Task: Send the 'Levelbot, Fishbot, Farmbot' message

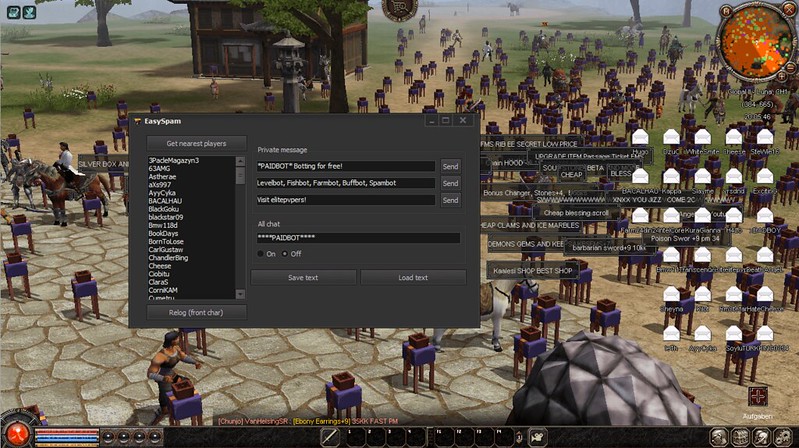Action: [x=450, y=183]
